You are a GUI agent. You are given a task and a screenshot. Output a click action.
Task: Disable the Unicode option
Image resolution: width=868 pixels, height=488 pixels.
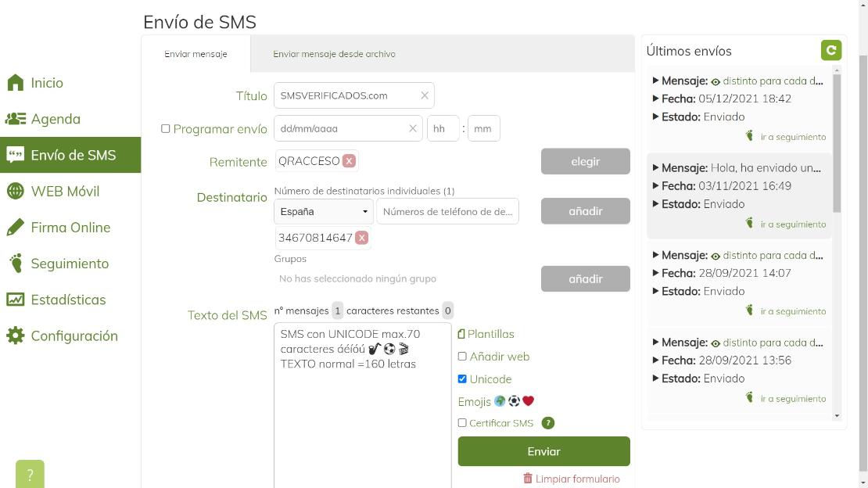click(462, 379)
